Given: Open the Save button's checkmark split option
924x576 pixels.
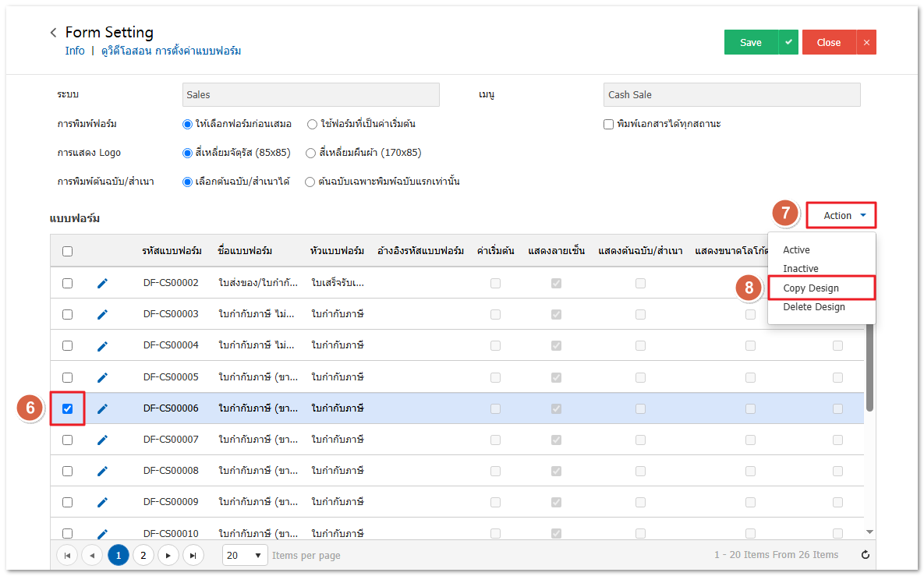Looking at the screenshot, I should click(x=788, y=43).
